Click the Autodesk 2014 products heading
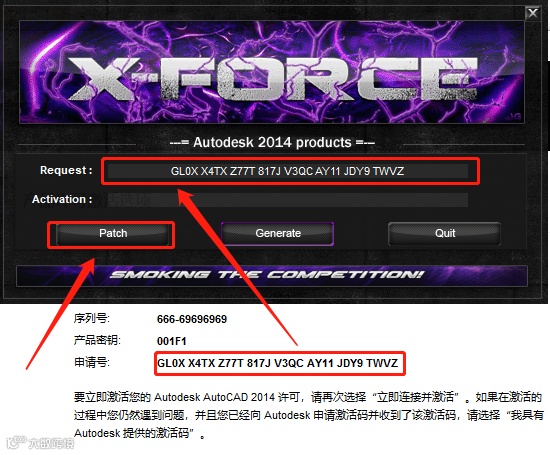 (x=272, y=142)
